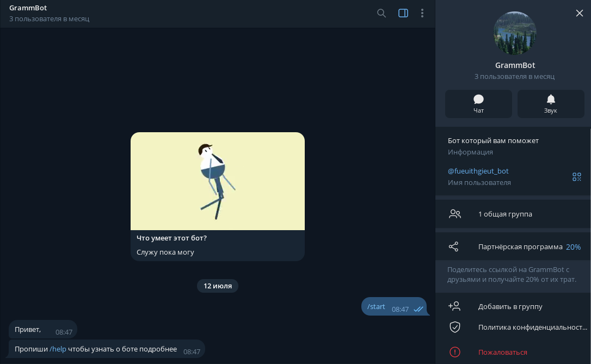Image resolution: width=591 pixels, height=364 pixels.
Task: Click the Поделитесь ссылкой на GrammBot hint text
Action: pos(512,274)
